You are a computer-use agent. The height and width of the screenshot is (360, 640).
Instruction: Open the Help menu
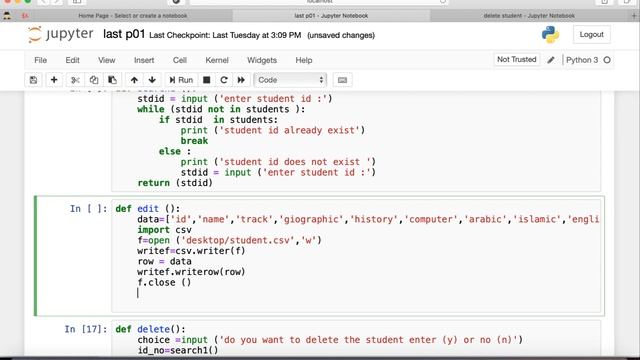point(304,60)
